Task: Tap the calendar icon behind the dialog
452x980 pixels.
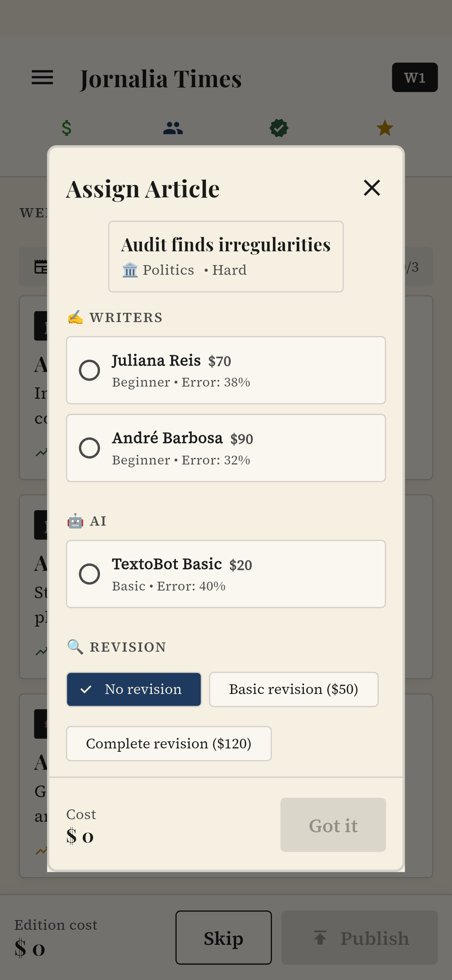Action: 41,267
